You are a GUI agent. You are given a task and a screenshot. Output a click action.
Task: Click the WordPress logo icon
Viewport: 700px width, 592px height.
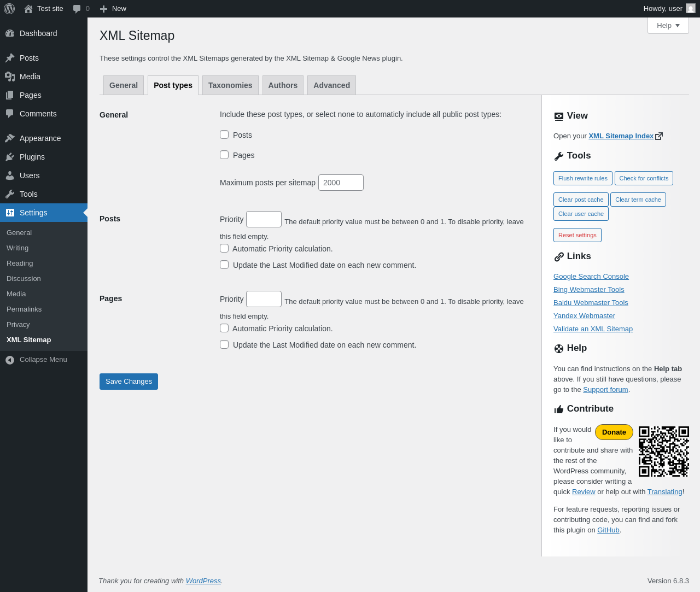pos(9,9)
